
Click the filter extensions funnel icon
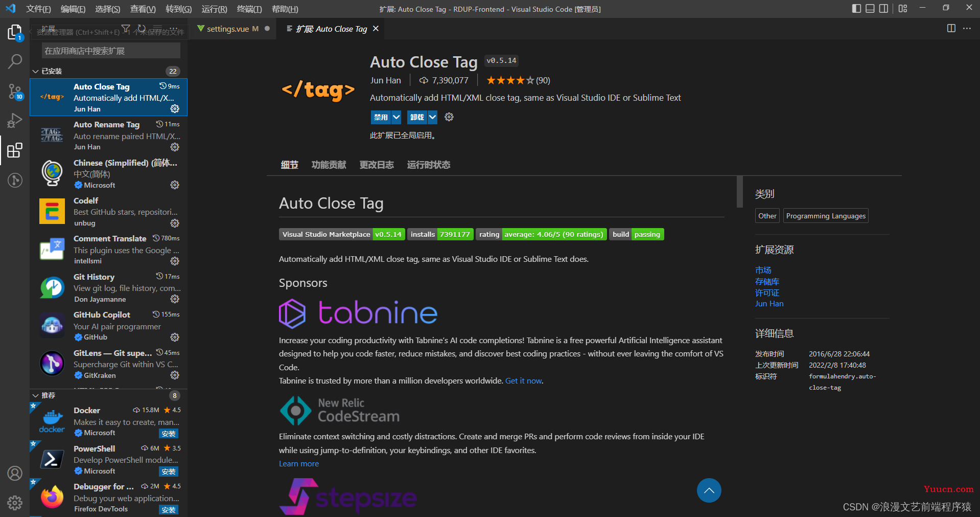[x=126, y=29]
